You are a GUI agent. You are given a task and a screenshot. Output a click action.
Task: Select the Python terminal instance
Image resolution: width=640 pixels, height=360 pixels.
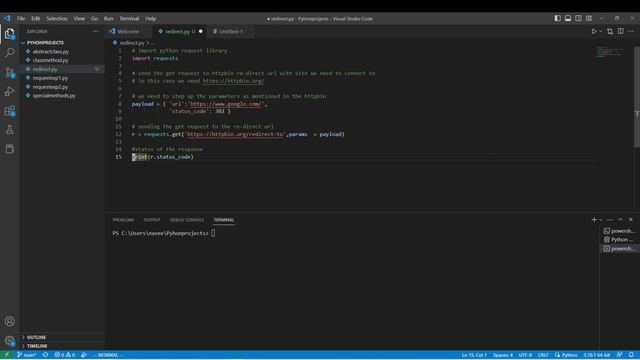619,240
